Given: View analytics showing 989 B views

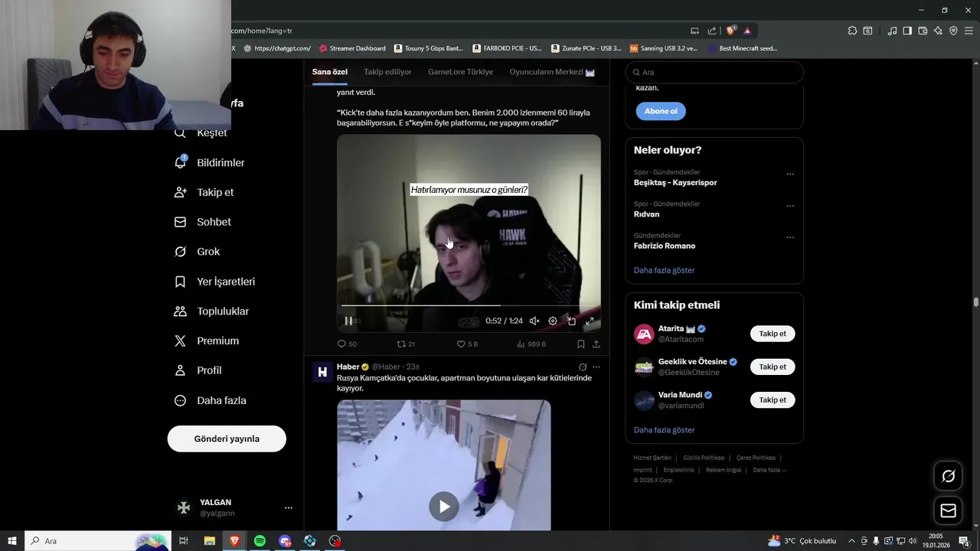Looking at the screenshot, I should [531, 344].
